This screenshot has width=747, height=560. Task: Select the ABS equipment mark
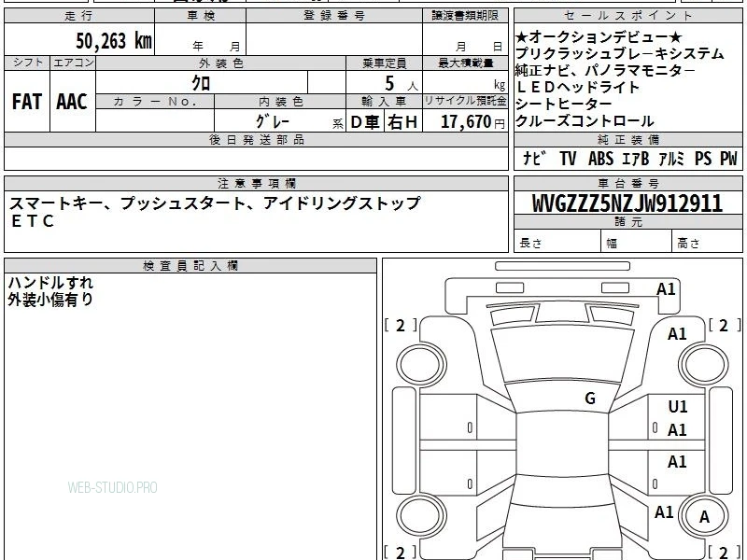point(600,158)
